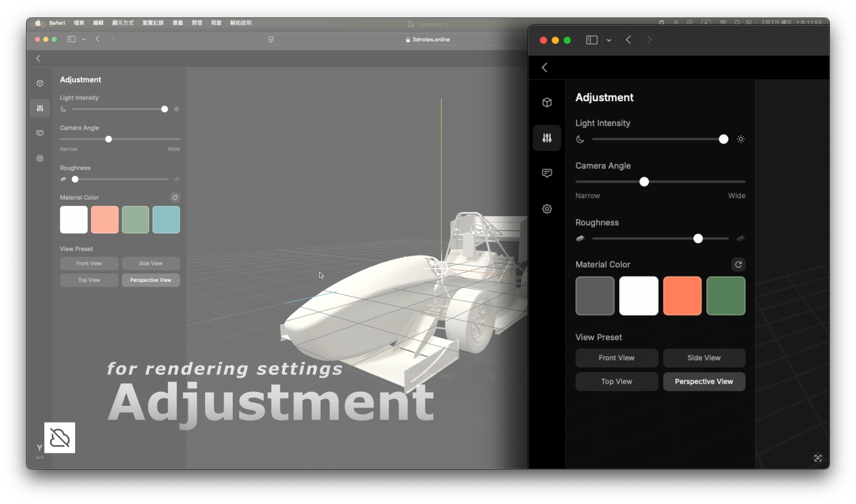Open the 編輯 (Edit) menu
The height and width of the screenshot is (504, 856).
pyautogui.click(x=98, y=23)
